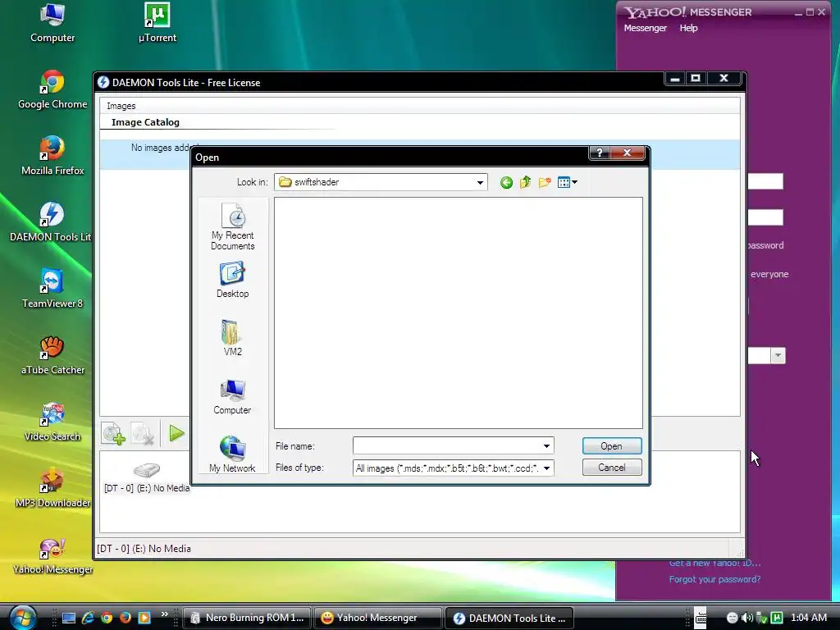The image size is (840, 630).
Task: Click the Help question mark in Open dialog
Action: coord(600,153)
